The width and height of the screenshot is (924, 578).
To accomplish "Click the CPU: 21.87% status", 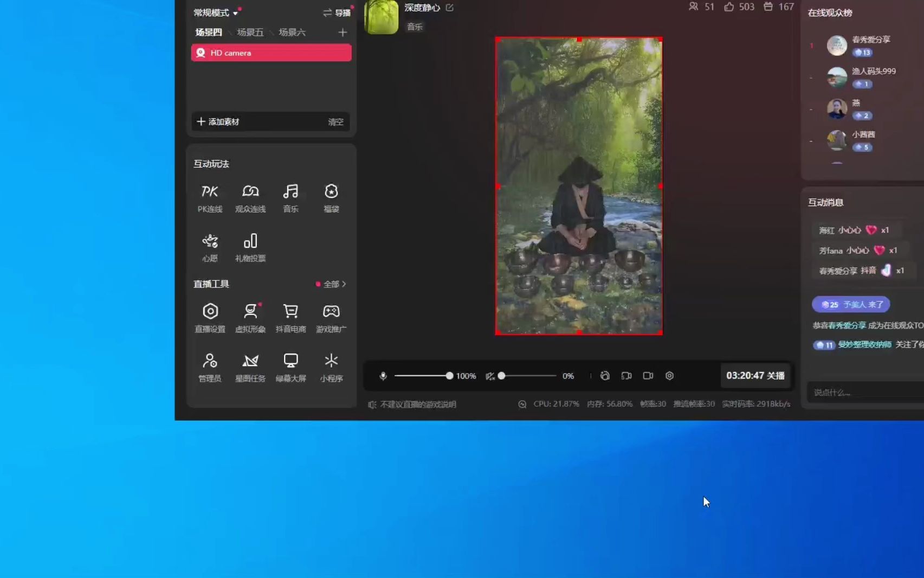I will (x=556, y=404).
